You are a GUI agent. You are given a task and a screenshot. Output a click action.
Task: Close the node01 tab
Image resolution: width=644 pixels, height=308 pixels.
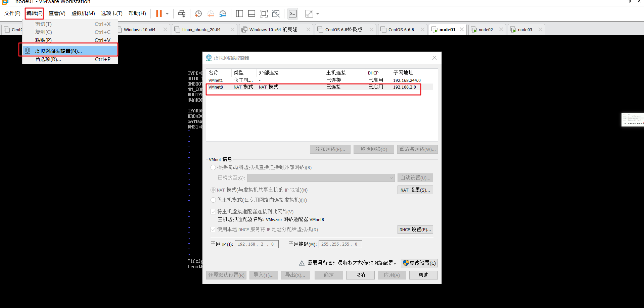pyautogui.click(x=462, y=30)
